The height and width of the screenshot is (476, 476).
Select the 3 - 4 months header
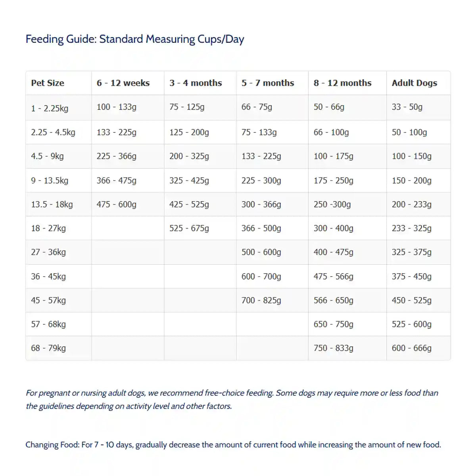point(196,83)
